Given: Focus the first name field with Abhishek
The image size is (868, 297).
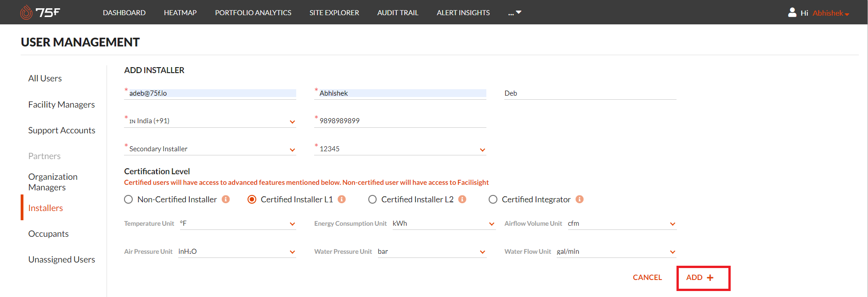Looking at the screenshot, I should [400, 93].
